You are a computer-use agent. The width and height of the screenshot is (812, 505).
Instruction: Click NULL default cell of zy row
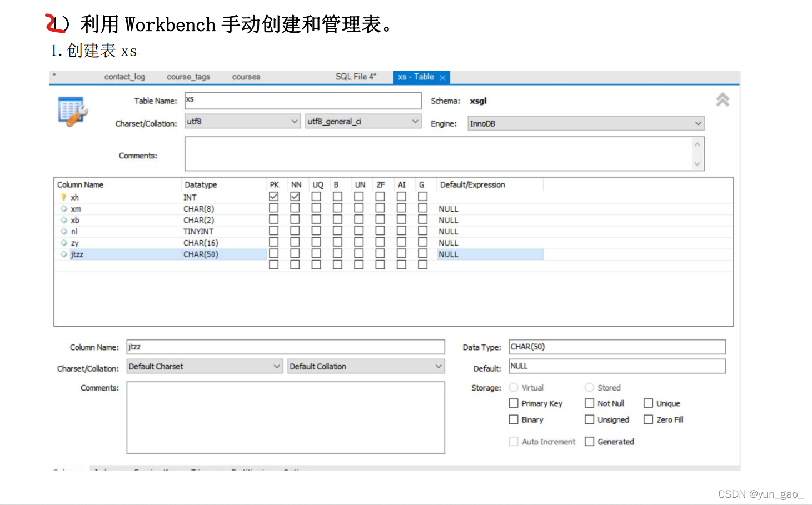tap(449, 243)
